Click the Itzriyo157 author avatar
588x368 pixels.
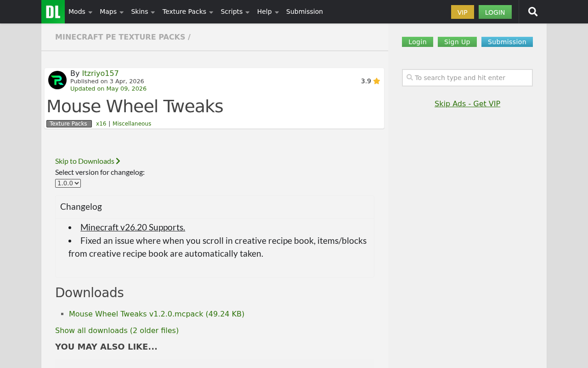click(57, 80)
